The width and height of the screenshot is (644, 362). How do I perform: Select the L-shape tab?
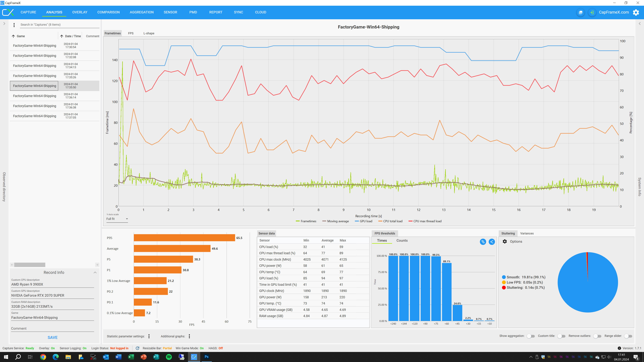tap(149, 33)
